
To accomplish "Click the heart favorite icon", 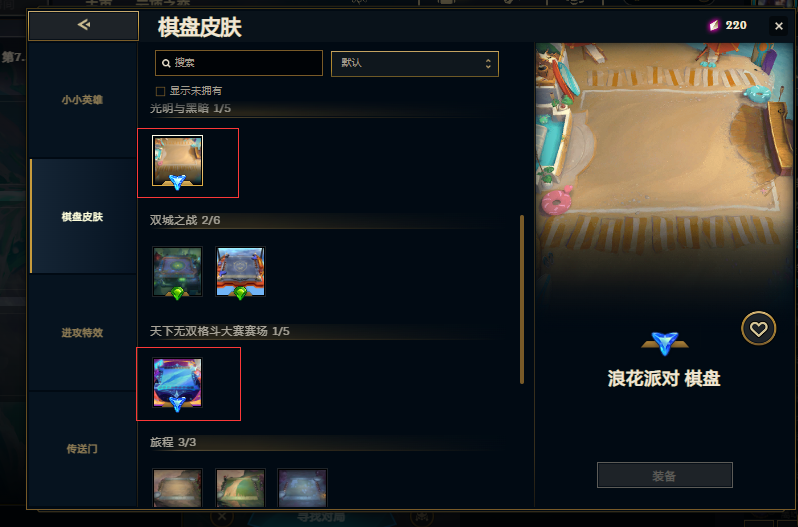I will 758,328.
